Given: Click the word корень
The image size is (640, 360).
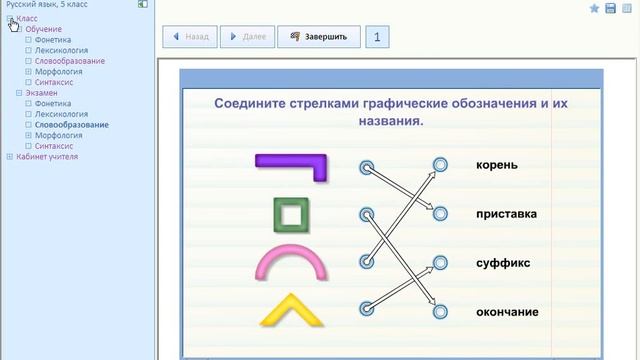Looking at the screenshot, I should (497, 165).
